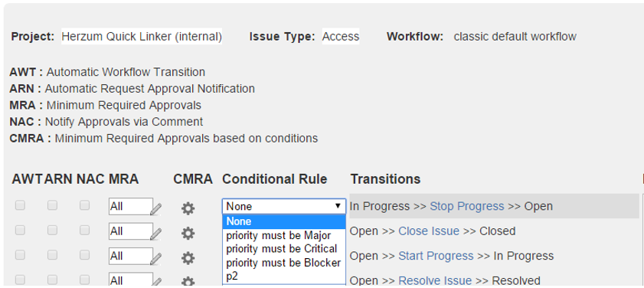The height and width of the screenshot is (288, 644).
Task: Open the Close Issue transition link
Action: coord(429,231)
